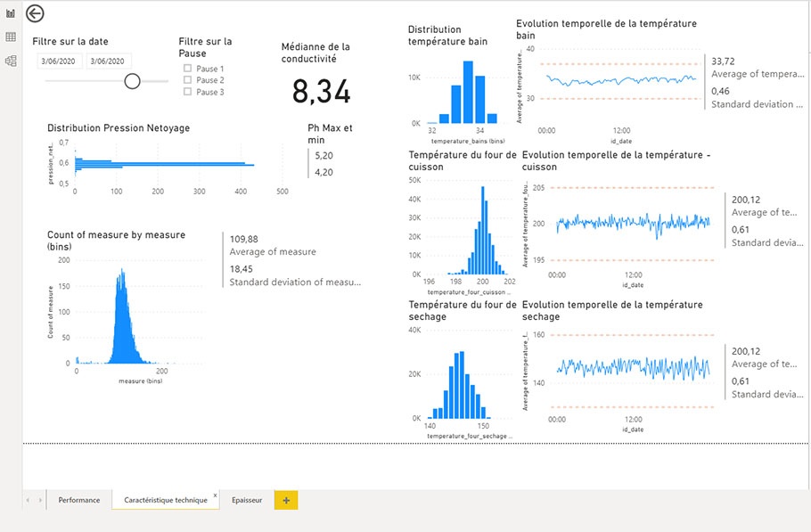The image size is (811, 532).
Task: Open the Performance page tab
Action: point(79,501)
